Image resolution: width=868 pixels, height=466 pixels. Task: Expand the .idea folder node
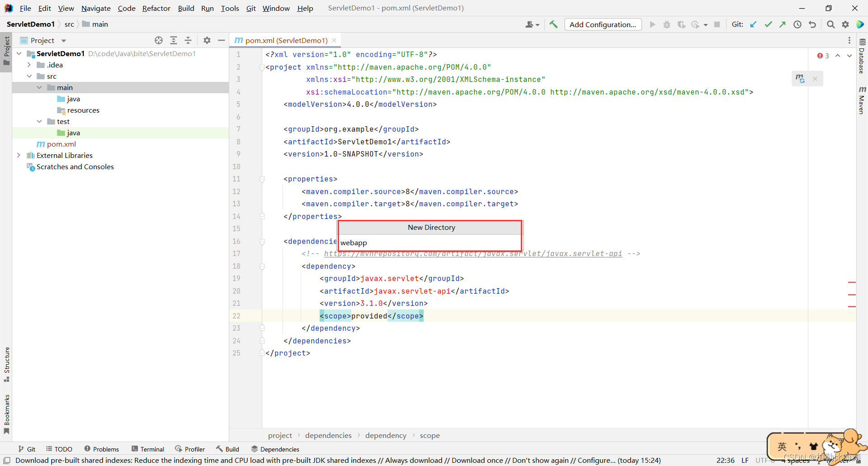(29, 65)
